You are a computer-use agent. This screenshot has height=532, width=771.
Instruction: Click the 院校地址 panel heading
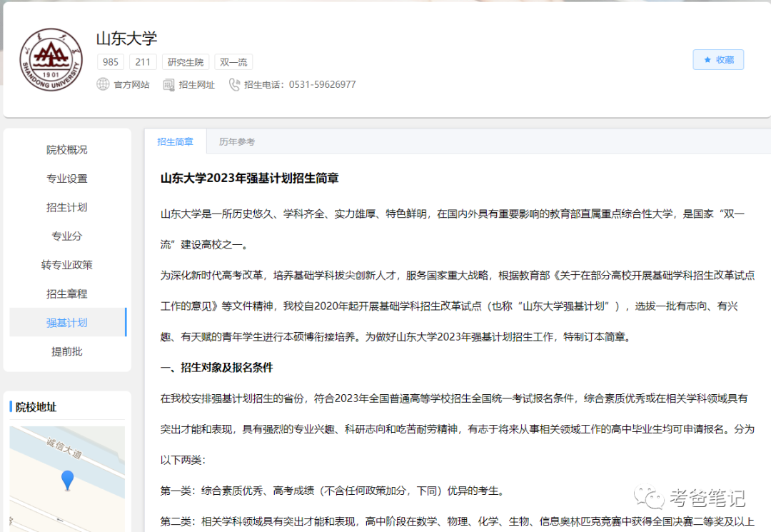tap(36, 407)
